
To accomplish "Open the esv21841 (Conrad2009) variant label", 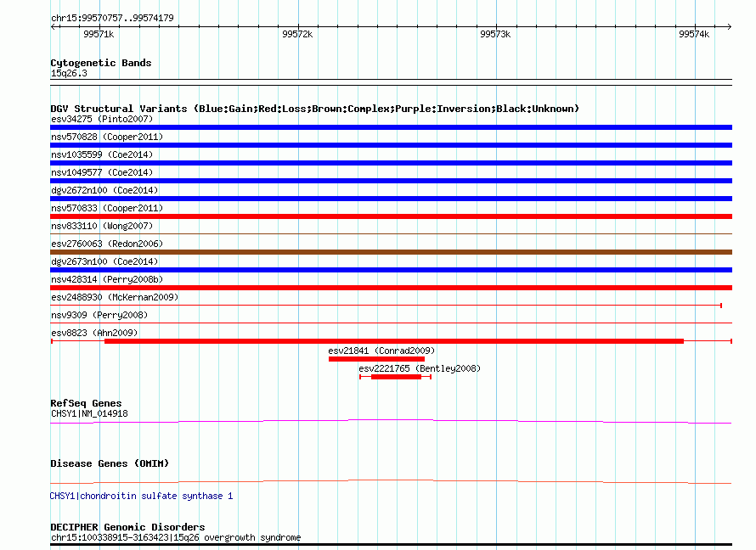I will coord(381,350).
